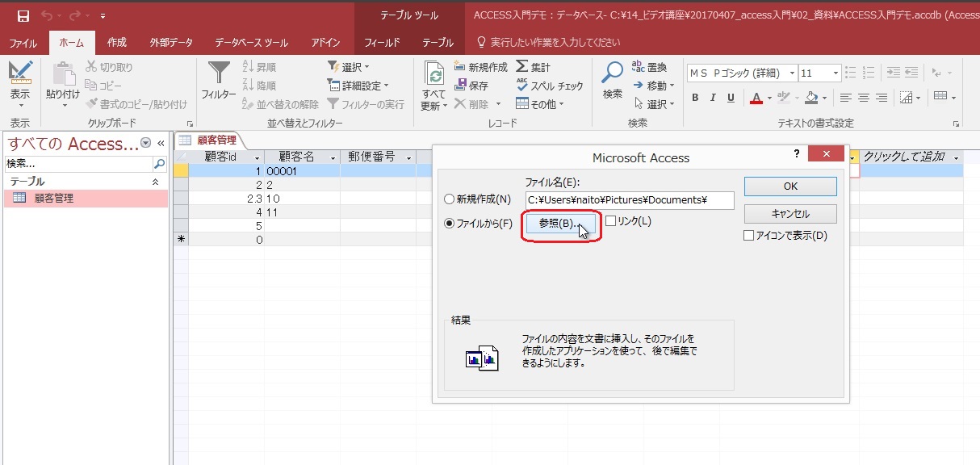Collapse the navigation pane shutter bar
The image size is (980, 465).
(161, 143)
